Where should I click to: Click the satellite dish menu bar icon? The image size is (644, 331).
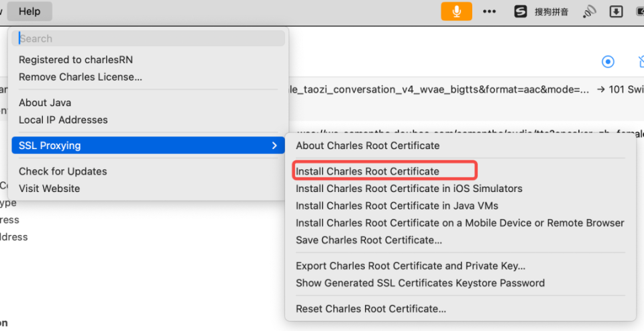[589, 12]
